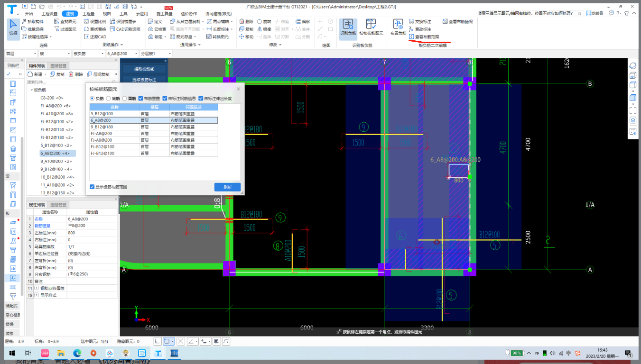Expand the 显示样式 property row
The height and width of the screenshot is (364, 641).
36,295
